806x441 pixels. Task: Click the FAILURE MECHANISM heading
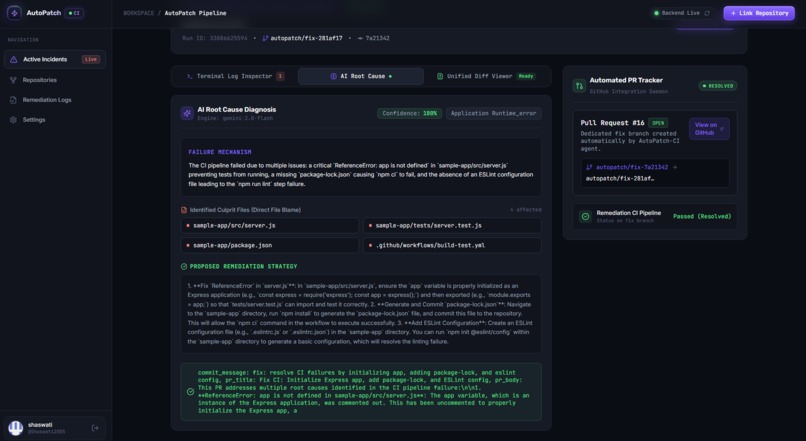220,152
